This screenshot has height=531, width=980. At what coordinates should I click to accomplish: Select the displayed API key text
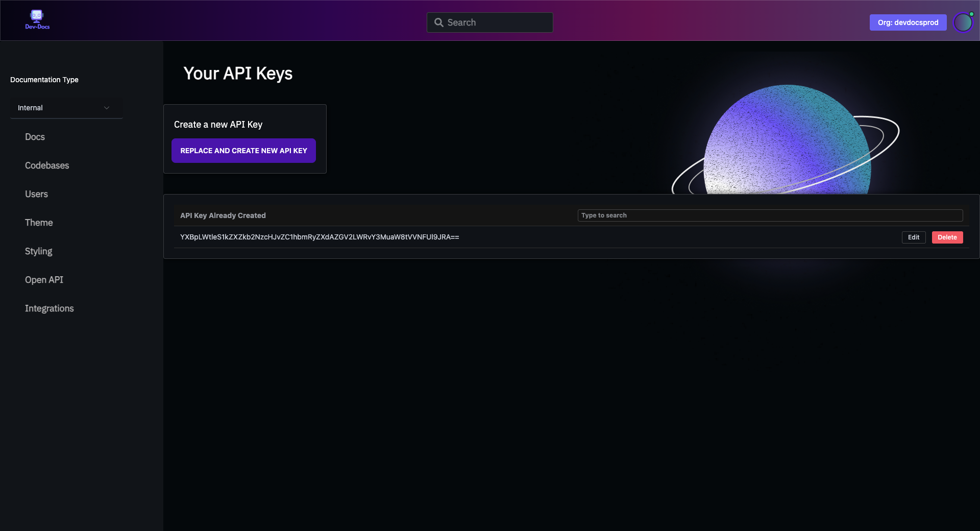tap(319, 237)
